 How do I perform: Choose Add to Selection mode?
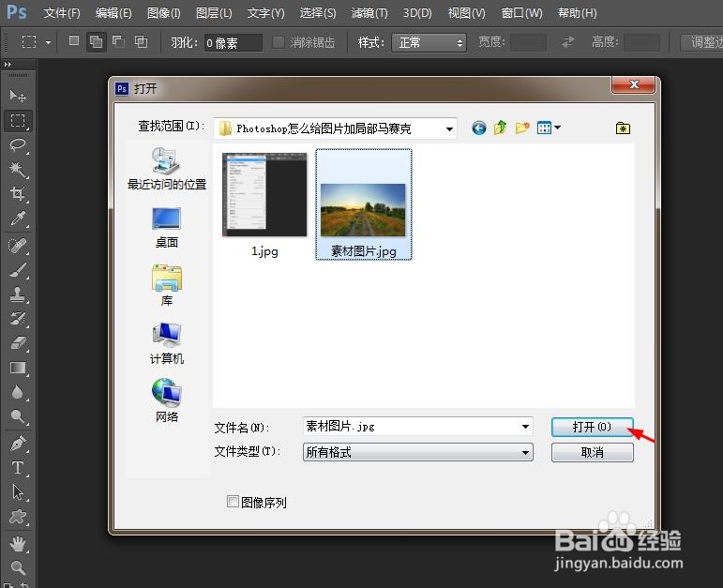96,42
